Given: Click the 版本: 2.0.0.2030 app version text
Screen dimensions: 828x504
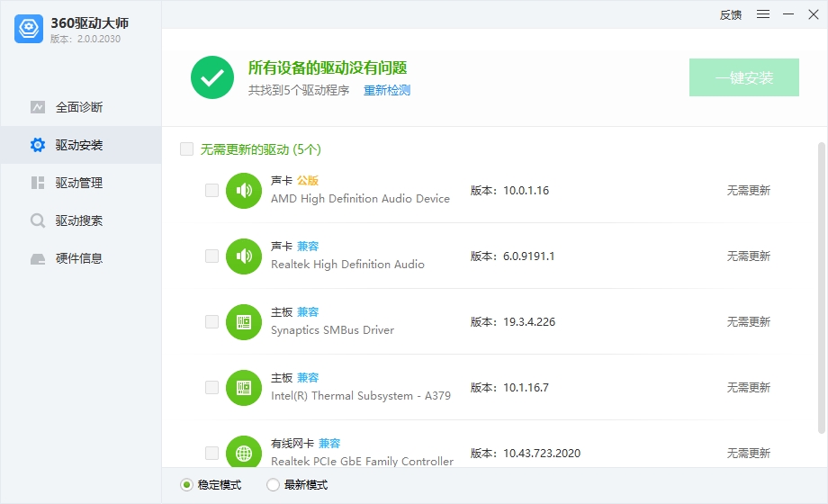Looking at the screenshot, I should click(x=85, y=39).
